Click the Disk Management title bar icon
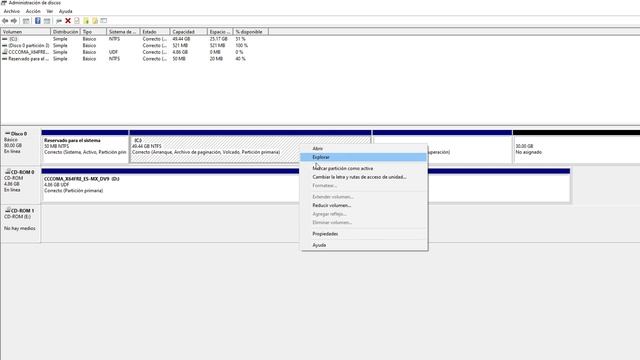Viewport: 640px width, 360px height. (x=4, y=3)
